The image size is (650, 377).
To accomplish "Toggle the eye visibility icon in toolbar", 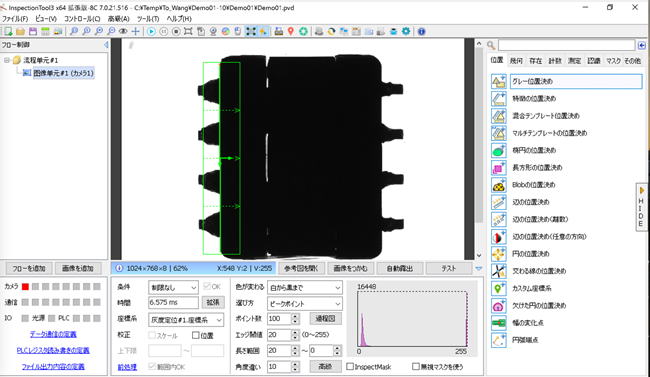I will 123,32.
